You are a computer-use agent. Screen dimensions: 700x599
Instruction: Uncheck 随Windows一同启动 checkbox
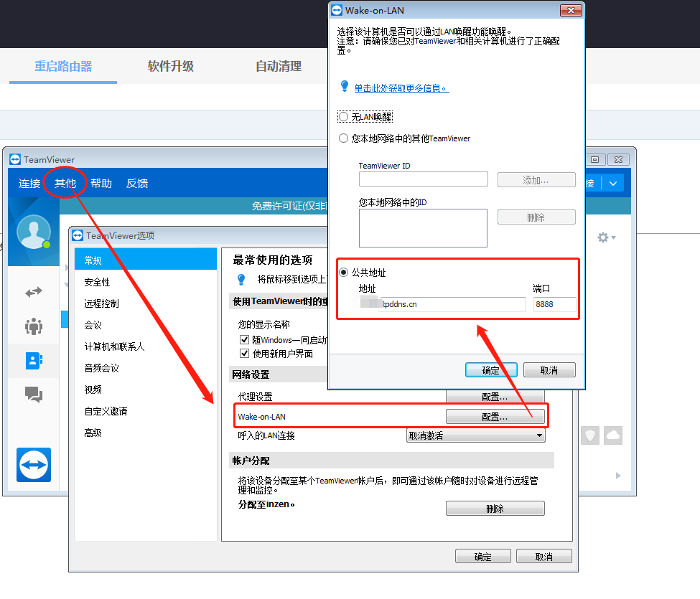click(x=244, y=340)
